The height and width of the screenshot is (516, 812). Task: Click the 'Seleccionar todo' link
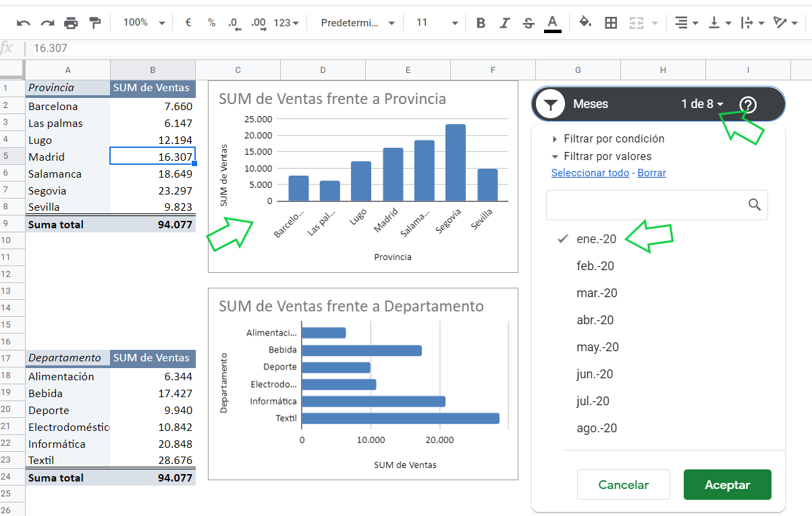[590, 173]
